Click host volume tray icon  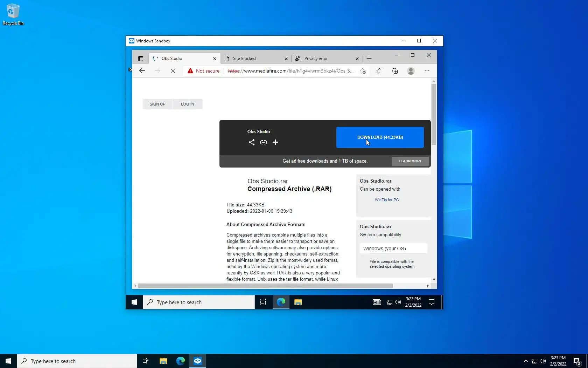(543, 361)
